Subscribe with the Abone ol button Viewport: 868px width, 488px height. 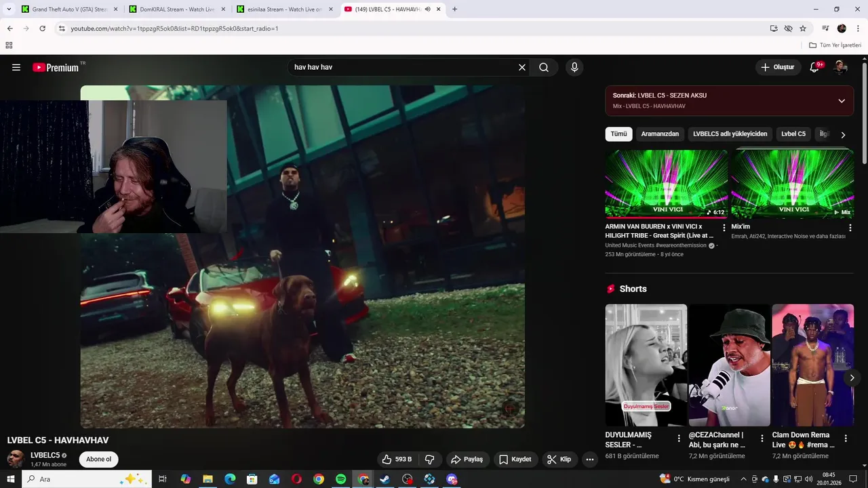point(98,459)
